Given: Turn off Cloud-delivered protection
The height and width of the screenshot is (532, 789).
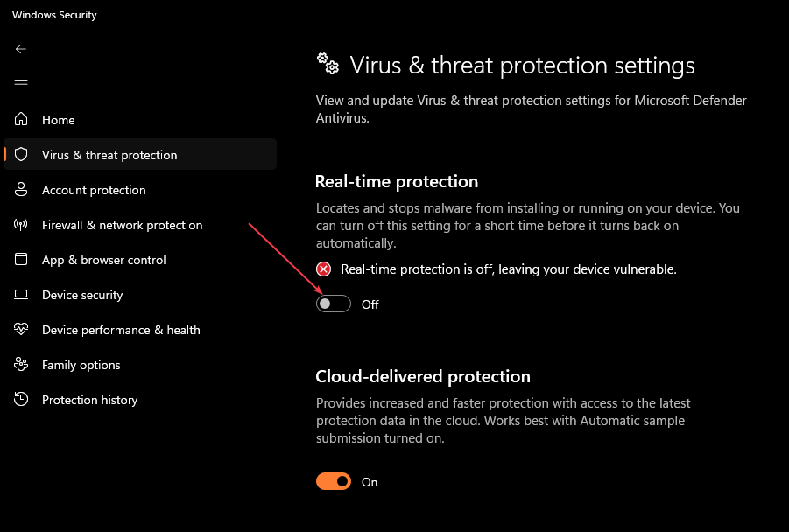Looking at the screenshot, I should [x=333, y=481].
